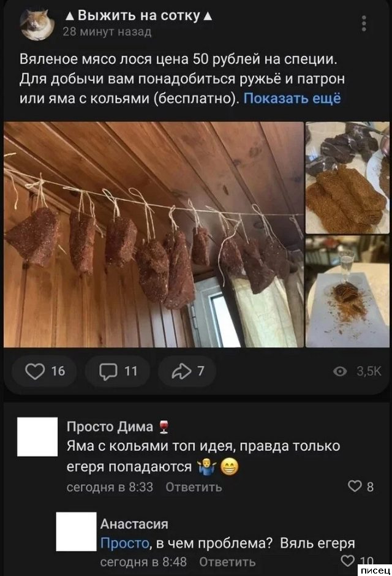Open the three-dot post options menu
Image resolution: width=392 pixels, height=576 pixels.
pyautogui.click(x=364, y=23)
